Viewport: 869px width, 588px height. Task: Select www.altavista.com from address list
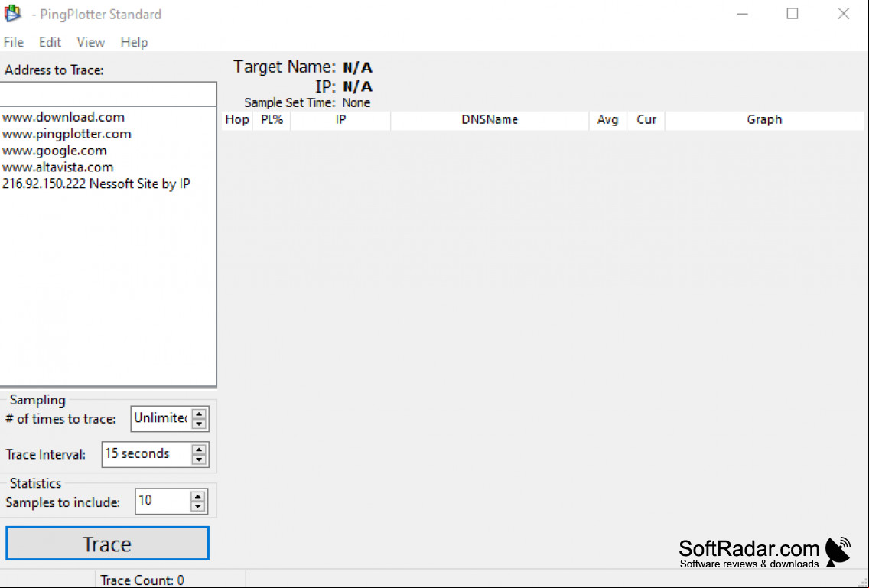57,167
